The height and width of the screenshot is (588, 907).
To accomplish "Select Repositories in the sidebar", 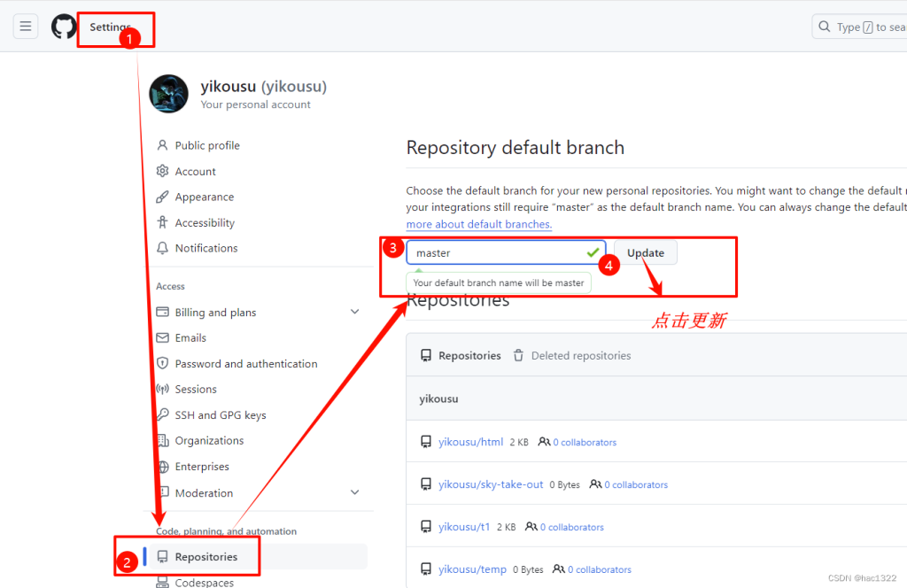I will click(x=205, y=556).
